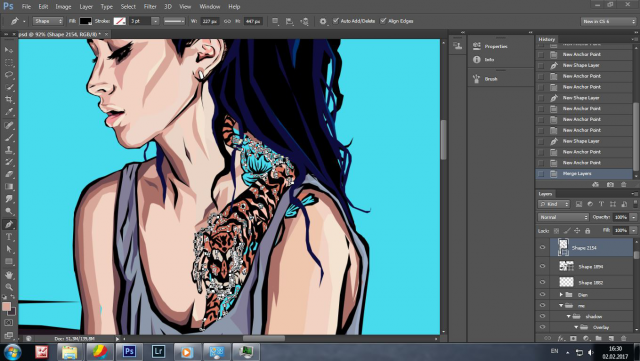Open the stroke width dropdown
Screen dimensions: 640x361
(155, 21)
